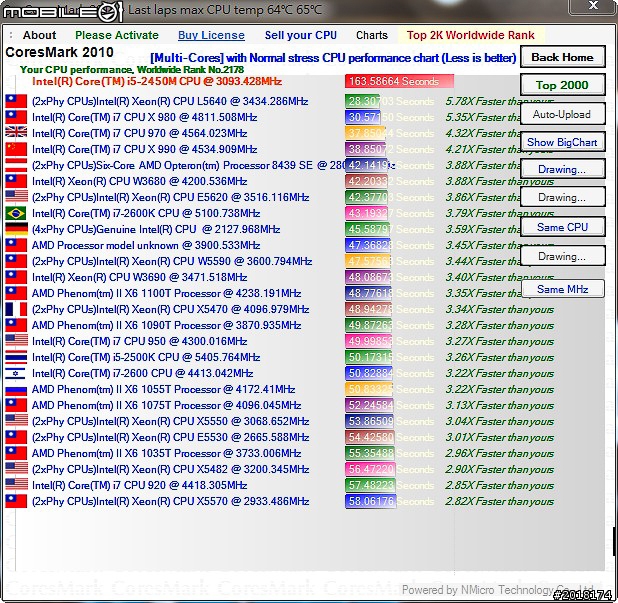Click the Taiwan flag beside Xeon W5590
The height and width of the screenshot is (603, 618).
tap(16, 261)
